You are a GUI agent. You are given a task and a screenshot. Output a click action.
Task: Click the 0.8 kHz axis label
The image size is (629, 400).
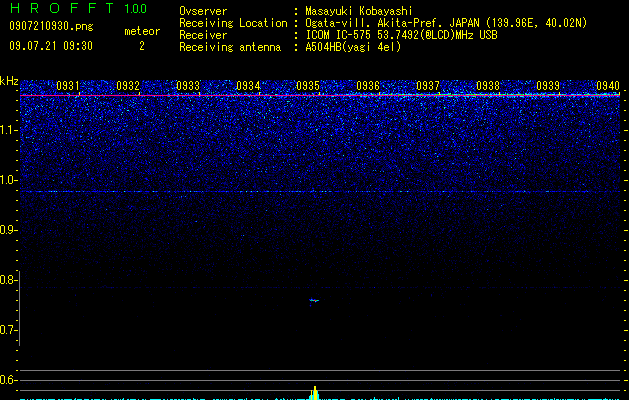pyautogui.click(x=9, y=280)
